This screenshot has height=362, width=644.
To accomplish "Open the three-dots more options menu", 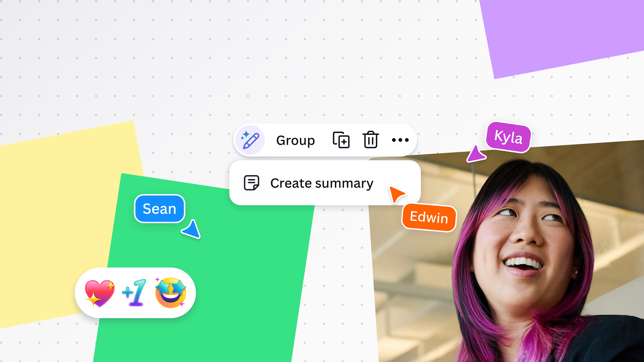I will 400,140.
